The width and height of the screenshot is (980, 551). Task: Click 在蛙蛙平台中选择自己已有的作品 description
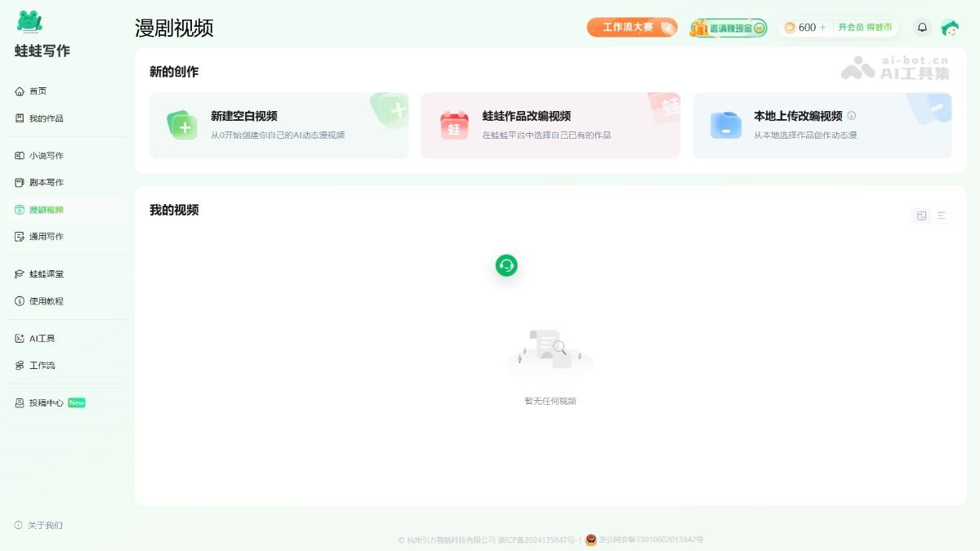tap(546, 135)
